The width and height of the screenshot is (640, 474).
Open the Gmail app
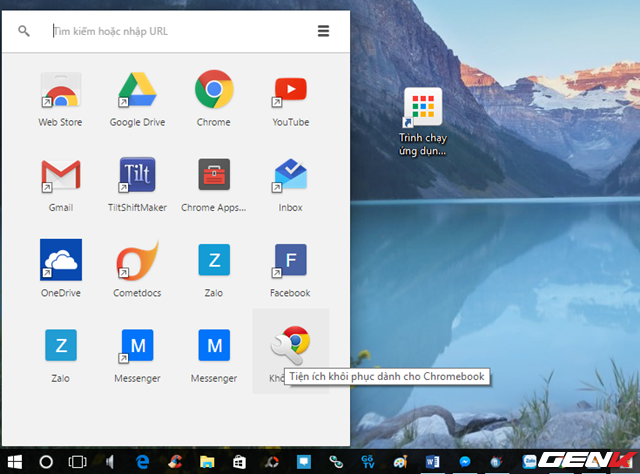click(61, 176)
